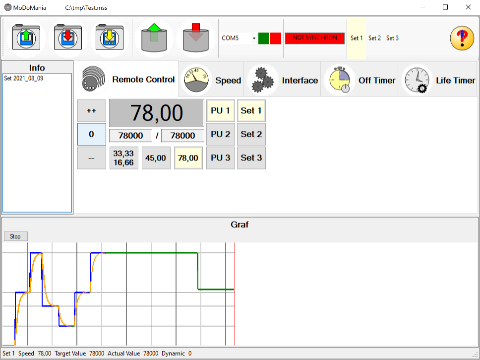The width and height of the screenshot is (480, 360).
Task: Click the folder icon with red down arrow
Action: pyautogui.click(x=68, y=37)
